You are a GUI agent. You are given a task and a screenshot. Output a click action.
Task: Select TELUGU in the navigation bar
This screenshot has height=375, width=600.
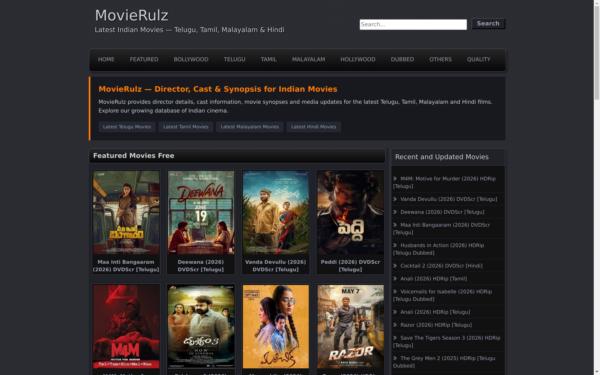tap(235, 59)
